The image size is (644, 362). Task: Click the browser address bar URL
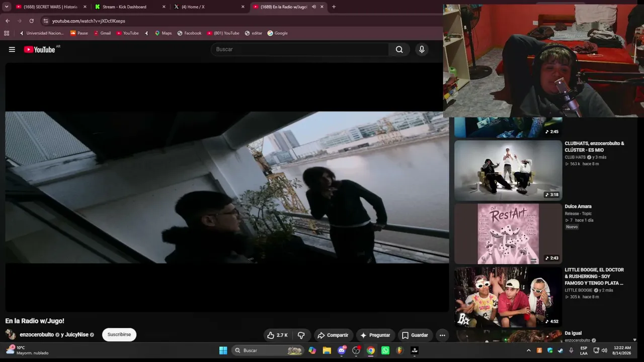click(x=89, y=21)
